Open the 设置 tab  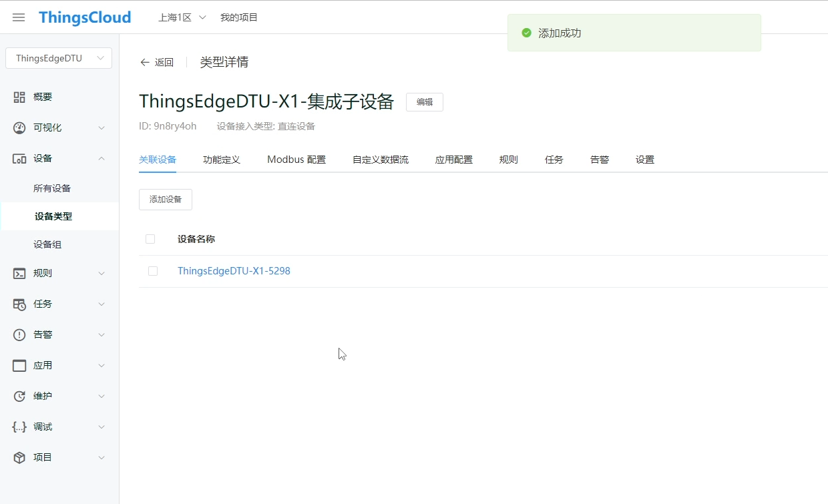point(645,160)
